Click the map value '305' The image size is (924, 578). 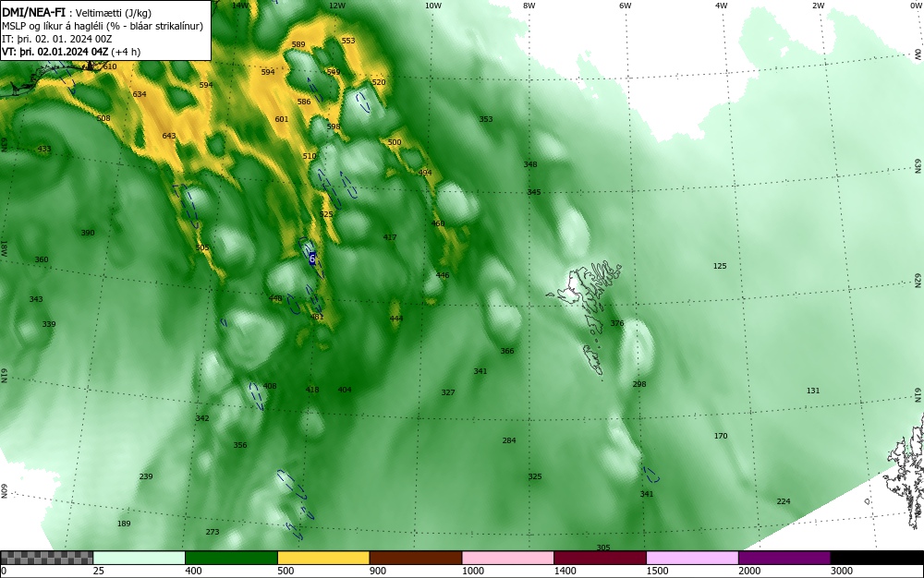coord(603,548)
